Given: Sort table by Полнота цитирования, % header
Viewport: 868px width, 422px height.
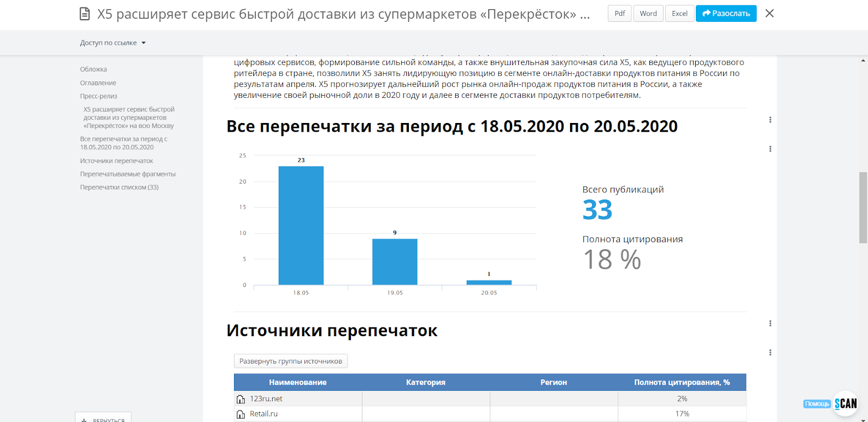Looking at the screenshot, I should [682, 382].
